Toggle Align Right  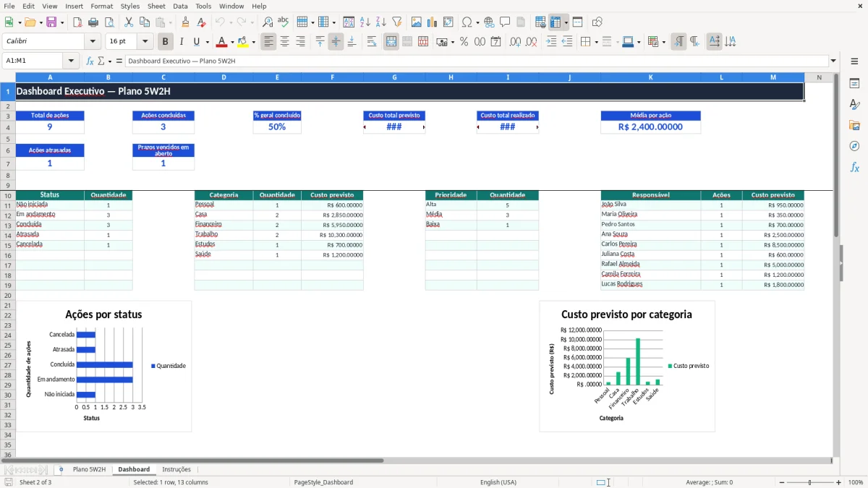click(x=300, y=42)
